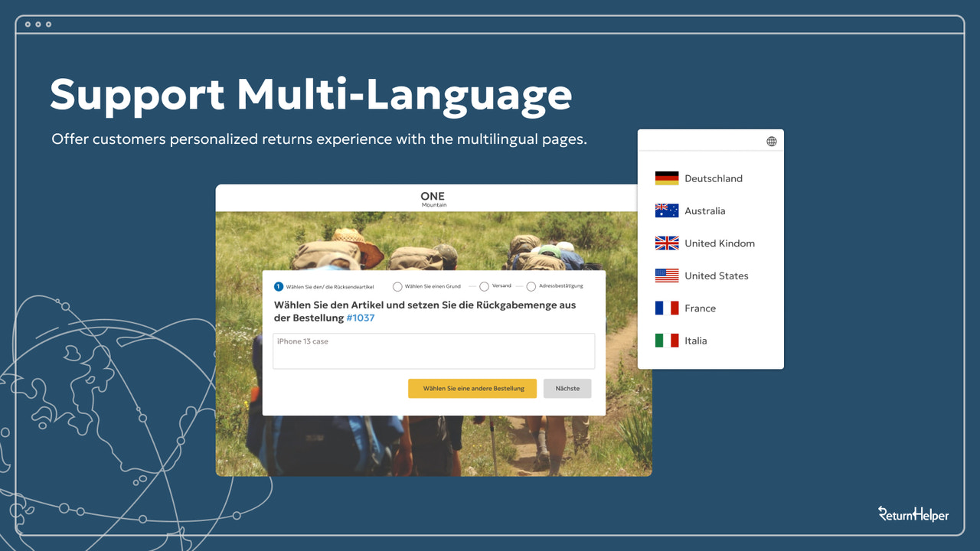The width and height of the screenshot is (980, 551).
Task: Click the France flag icon
Action: [x=665, y=308]
